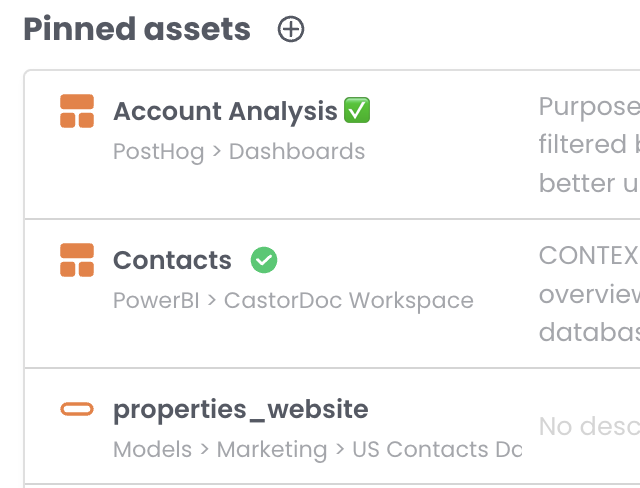640x488 pixels.
Task: Click the Account Analysis dashboard icon
Action: click(77, 111)
